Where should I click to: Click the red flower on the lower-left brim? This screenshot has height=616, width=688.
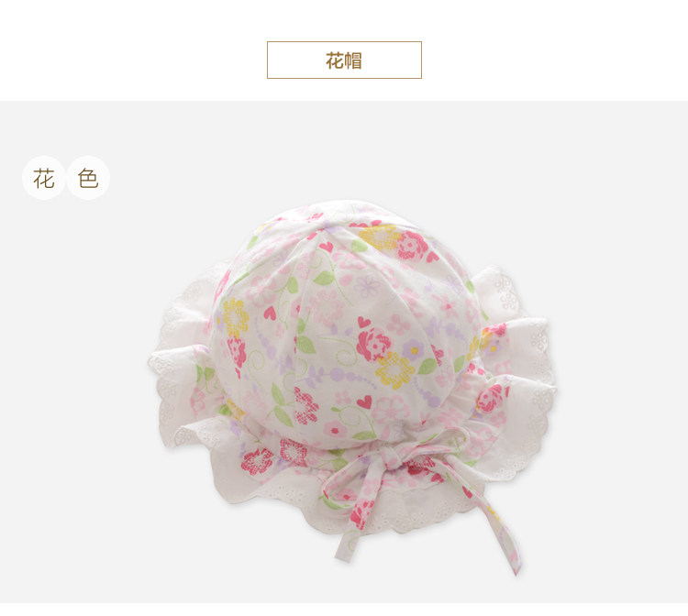[256, 462]
